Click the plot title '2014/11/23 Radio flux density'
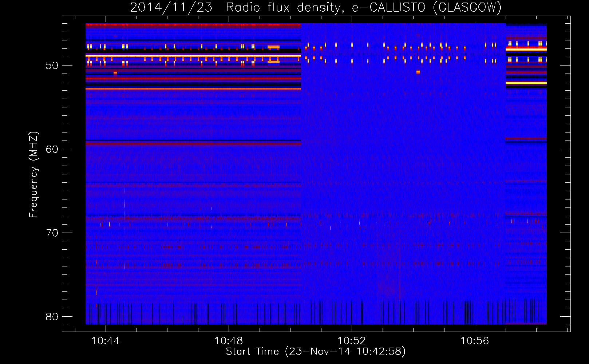The width and height of the screenshot is (589, 364). point(316,8)
